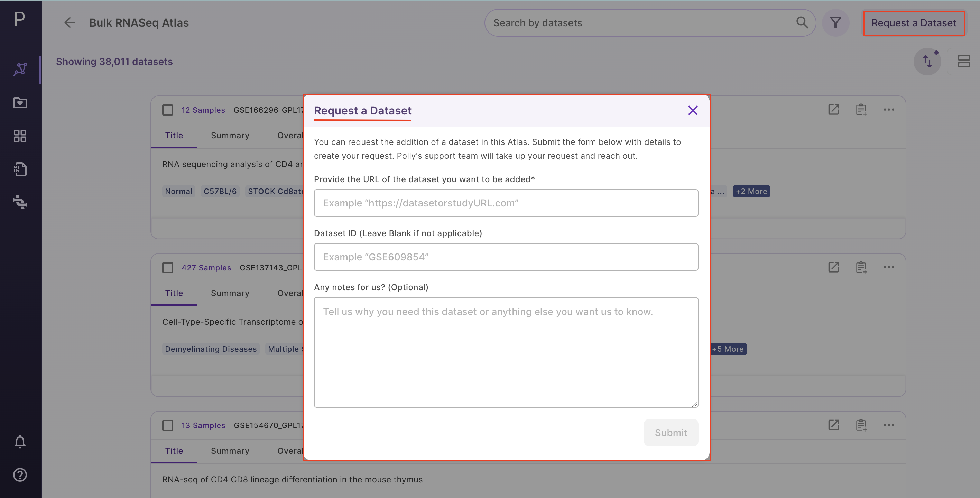Viewport: 980px width, 498px height.
Task: Open the pipelines sidebar icon
Action: [x=20, y=202]
